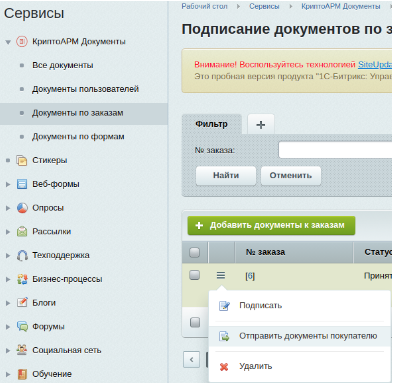Screen dimensions: 393x383
Task: Click the pencil icon next to Подписать
Action: (224, 306)
